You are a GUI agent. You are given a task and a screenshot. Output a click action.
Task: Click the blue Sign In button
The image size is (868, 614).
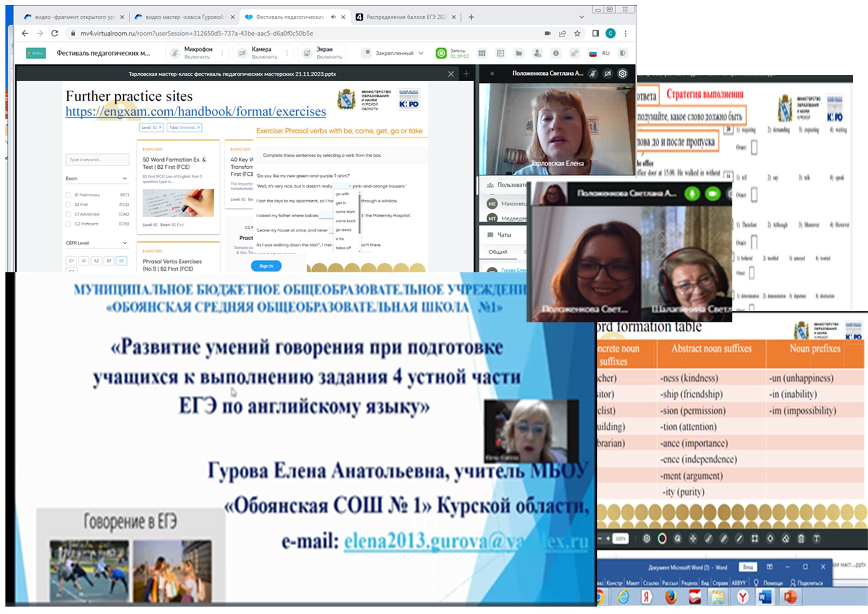pyautogui.click(x=266, y=266)
